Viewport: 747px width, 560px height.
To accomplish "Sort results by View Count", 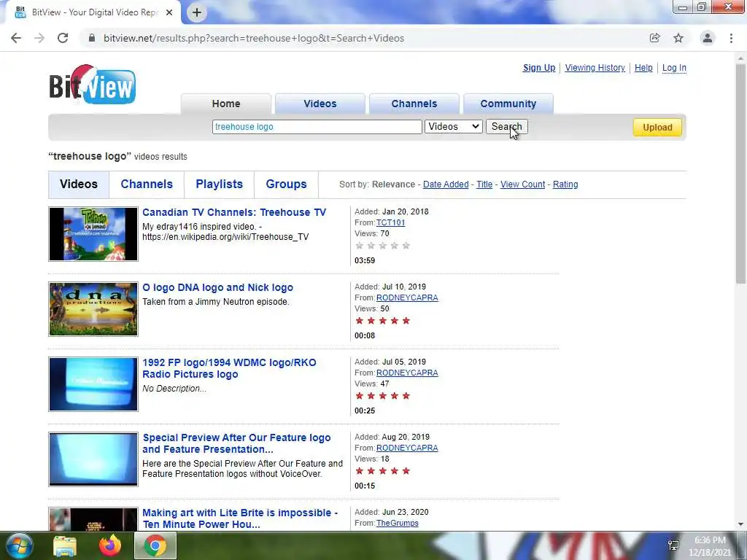I will (x=522, y=184).
